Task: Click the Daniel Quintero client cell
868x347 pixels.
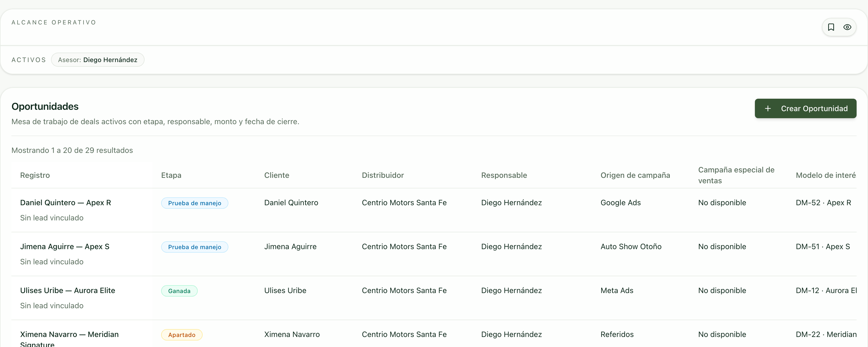Action: (x=291, y=203)
